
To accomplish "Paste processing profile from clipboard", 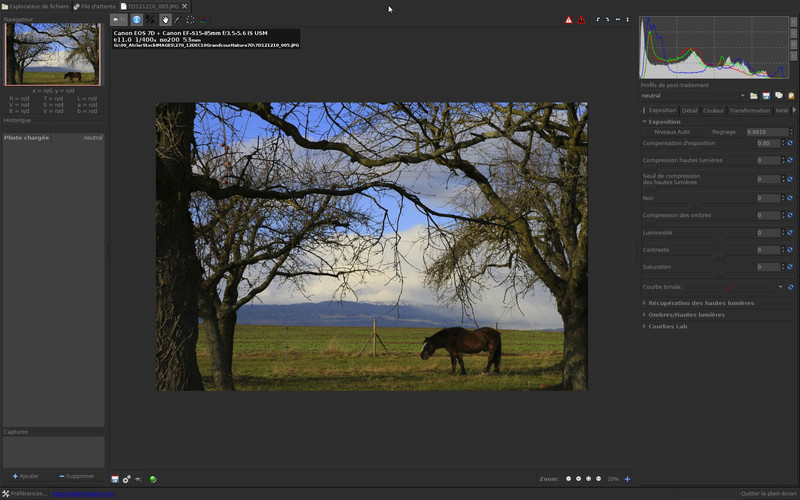I will coord(791,95).
